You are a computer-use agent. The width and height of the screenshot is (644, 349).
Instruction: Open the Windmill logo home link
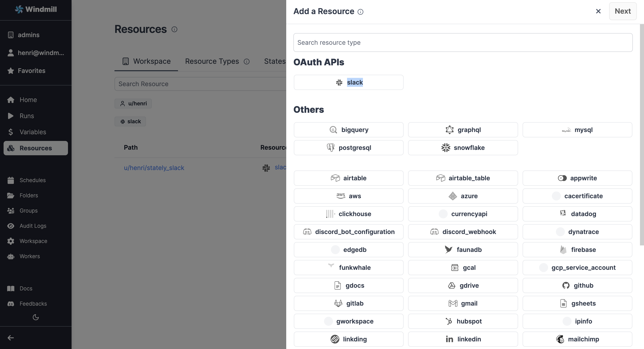pyautogui.click(x=36, y=9)
